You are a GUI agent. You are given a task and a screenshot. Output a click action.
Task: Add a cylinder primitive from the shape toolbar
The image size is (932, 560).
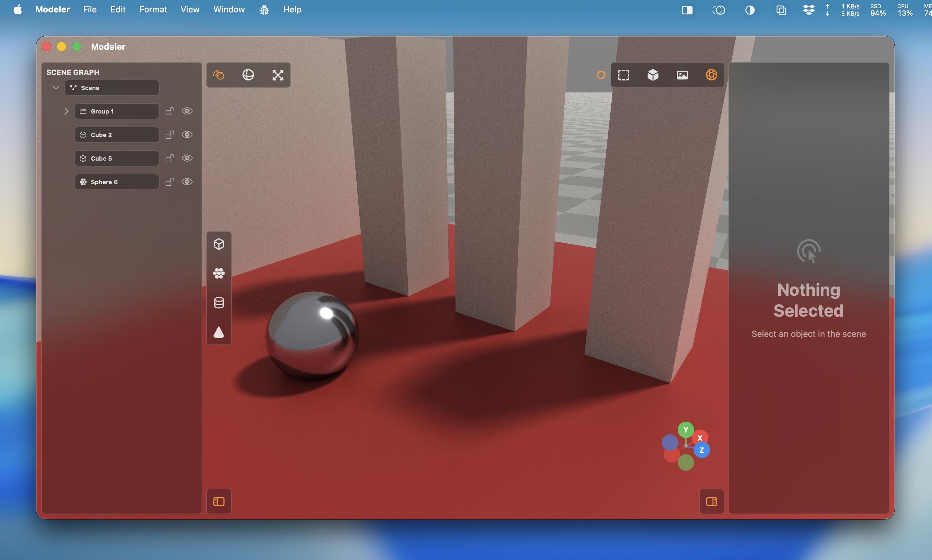(219, 303)
